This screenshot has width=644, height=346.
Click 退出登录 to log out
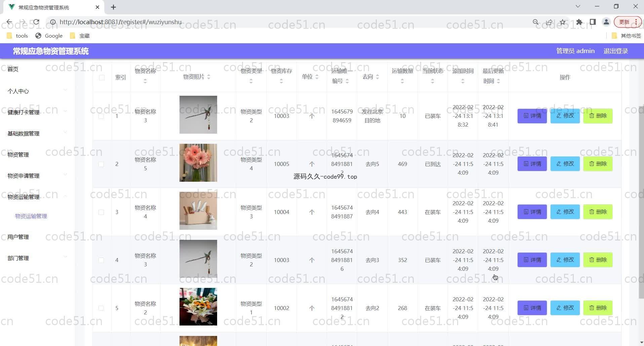[x=615, y=51]
